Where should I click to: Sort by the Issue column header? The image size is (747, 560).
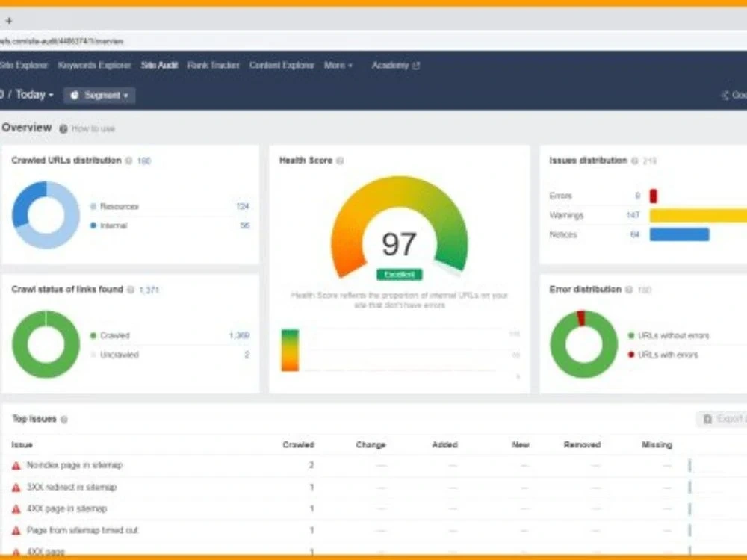coord(22,445)
